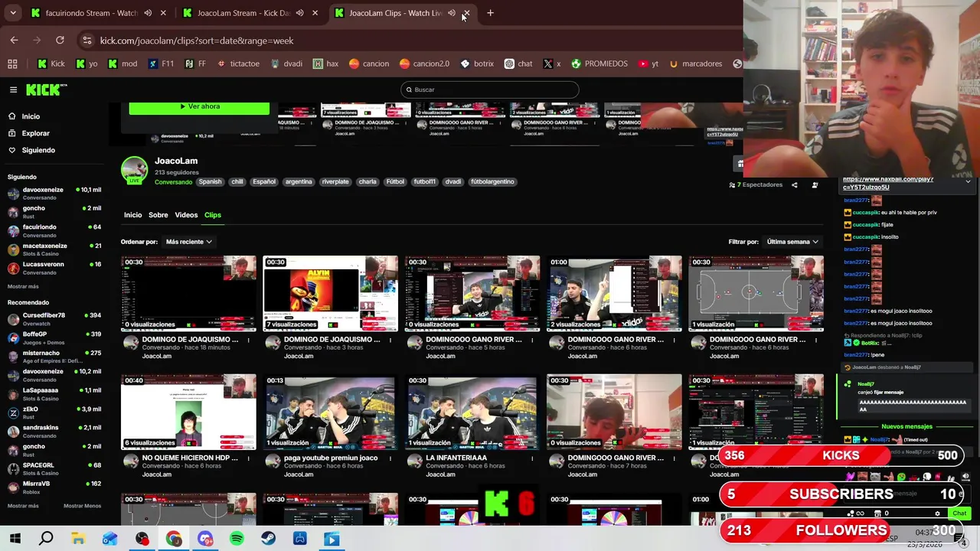Open the tab search chevron
This screenshot has width=980, height=551.
pyautogui.click(x=13, y=13)
